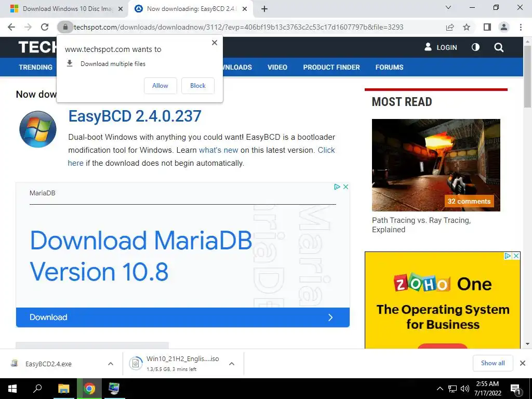The width and height of the screenshot is (532, 399).
Task: Click the MariaDB ad Download button
Action: (x=182, y=317)
